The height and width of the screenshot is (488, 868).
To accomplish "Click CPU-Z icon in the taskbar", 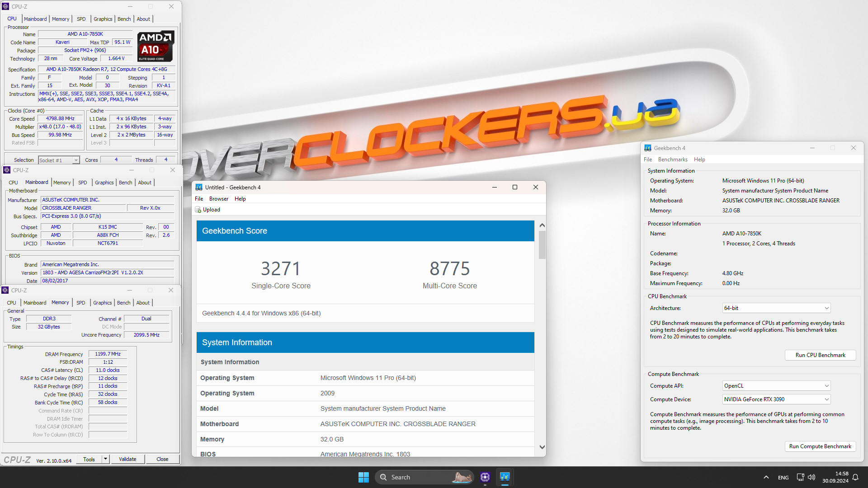I will [x=485, y=477].
